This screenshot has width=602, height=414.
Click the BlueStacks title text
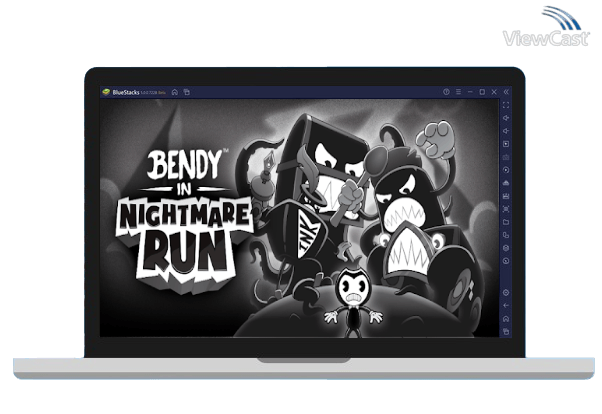[x=126, y=92]
